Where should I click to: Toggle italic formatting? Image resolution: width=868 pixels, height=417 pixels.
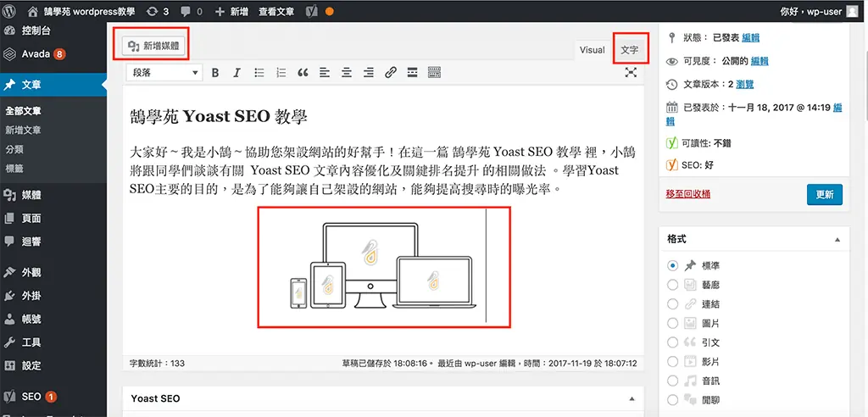(x=237, y=73)
